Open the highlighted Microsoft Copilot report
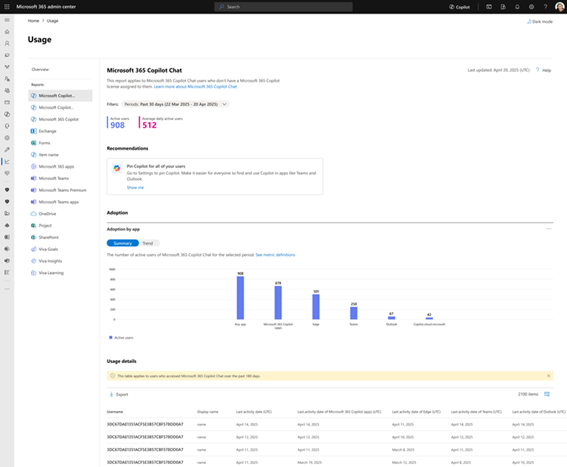The width and height of the screenshot is (567, 467). click(x=60, y=95)
